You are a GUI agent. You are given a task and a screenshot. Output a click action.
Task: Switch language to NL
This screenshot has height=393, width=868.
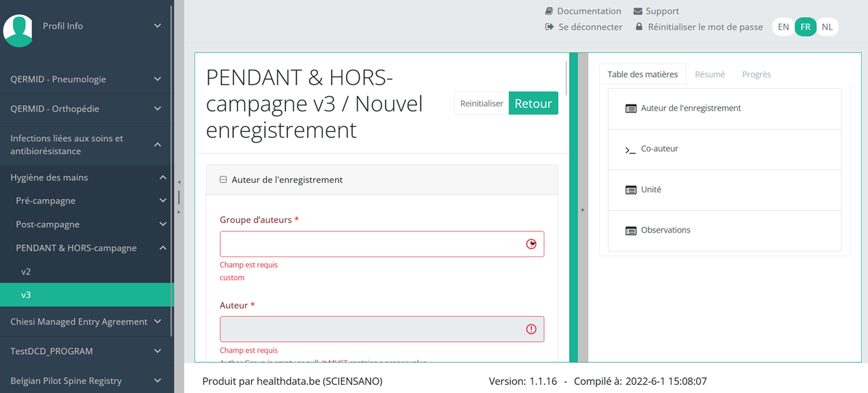coord(827,27)
